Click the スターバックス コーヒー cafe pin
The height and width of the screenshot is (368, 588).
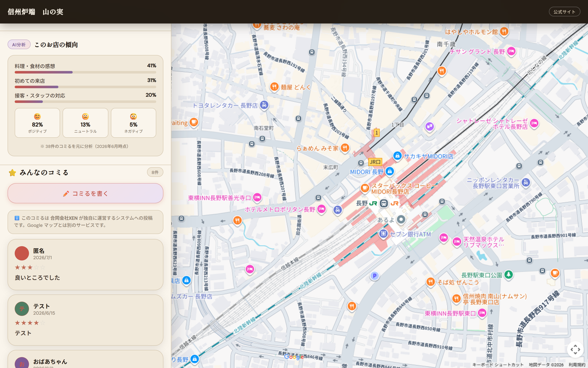pyautogui.click(x=365, y=188)
